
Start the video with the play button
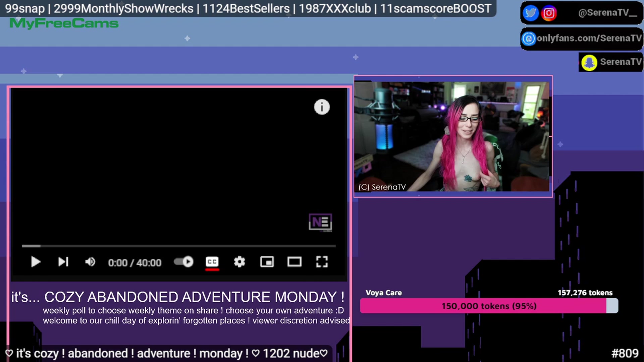pyautogui.click(x=36, y=262)
